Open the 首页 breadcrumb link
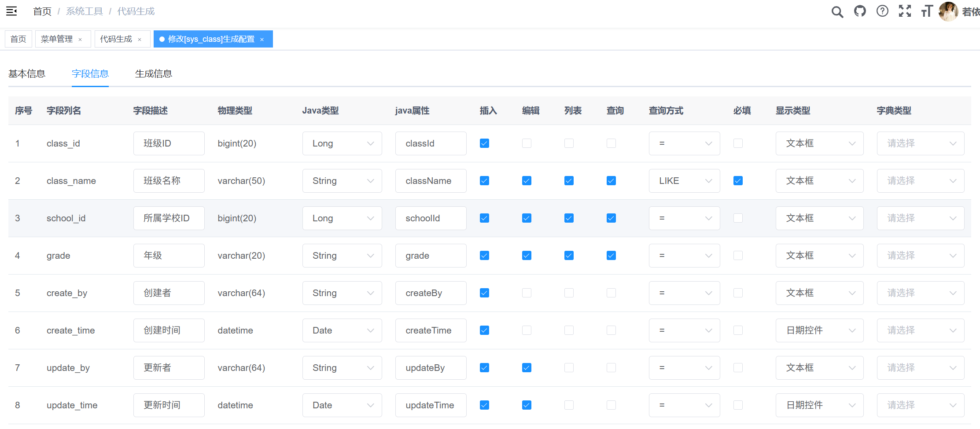This screenshot has height=429, width=980. 42,11
